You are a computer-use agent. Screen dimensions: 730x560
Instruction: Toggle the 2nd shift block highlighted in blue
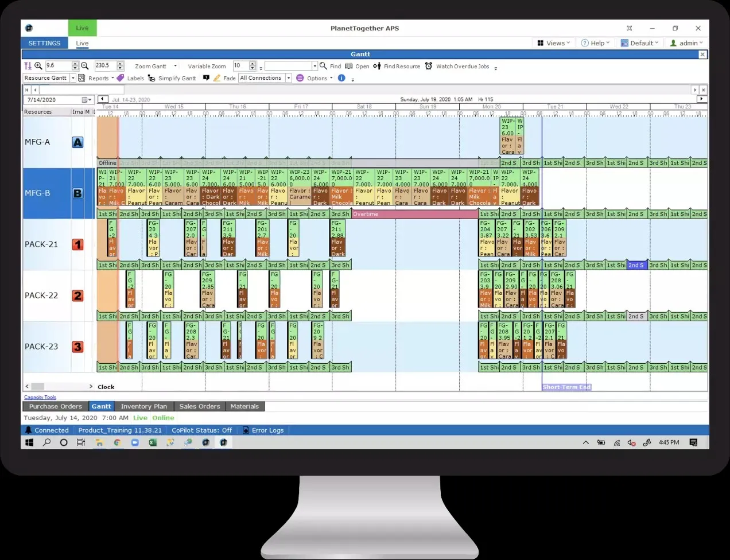point(636,265)
